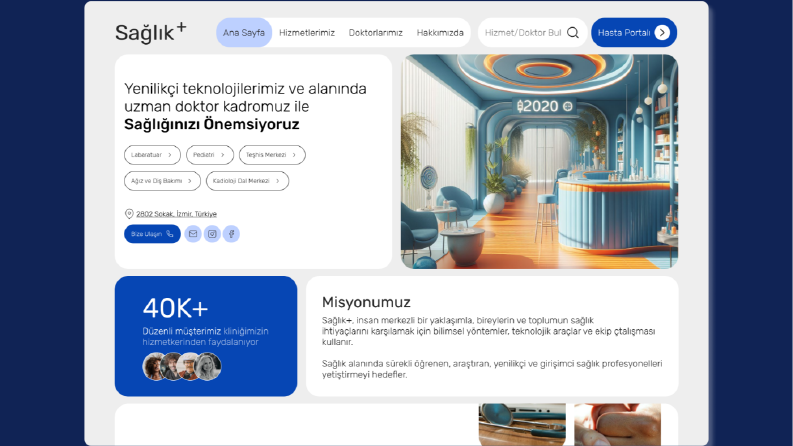Select the Pediatri service chip
Image resolution: width=793 pixels, height=446 pixels.
point(210,155)
